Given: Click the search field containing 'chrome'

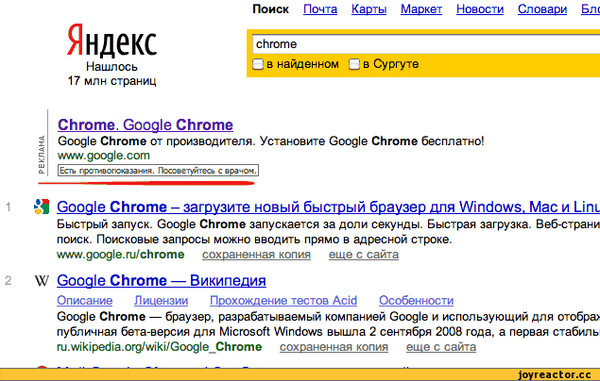Looking at the screenshot, I should pos(426,44).
